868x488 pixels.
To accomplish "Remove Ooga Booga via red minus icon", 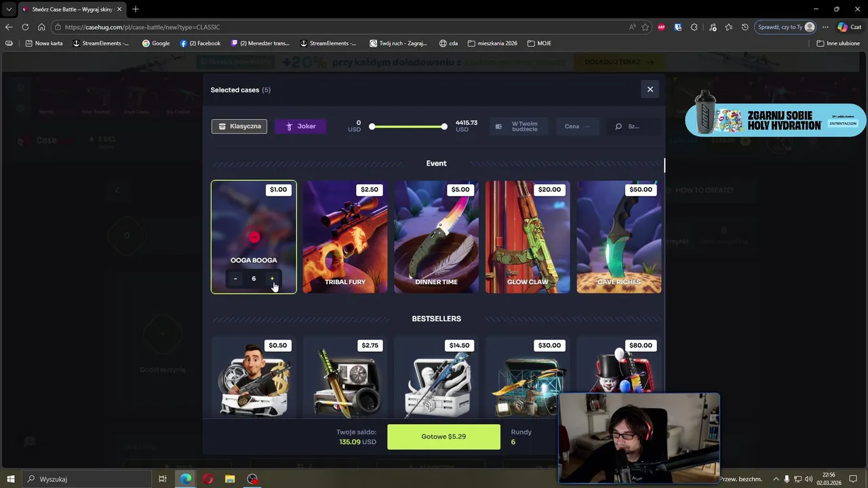I will click(254, 237).
